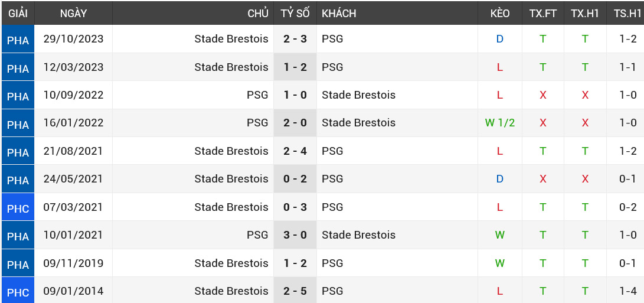The height and width of the screenshot is (303, 644).
Task: Click the PHA badge for 10/01/2021 match
Action: (x=18, y=236)
